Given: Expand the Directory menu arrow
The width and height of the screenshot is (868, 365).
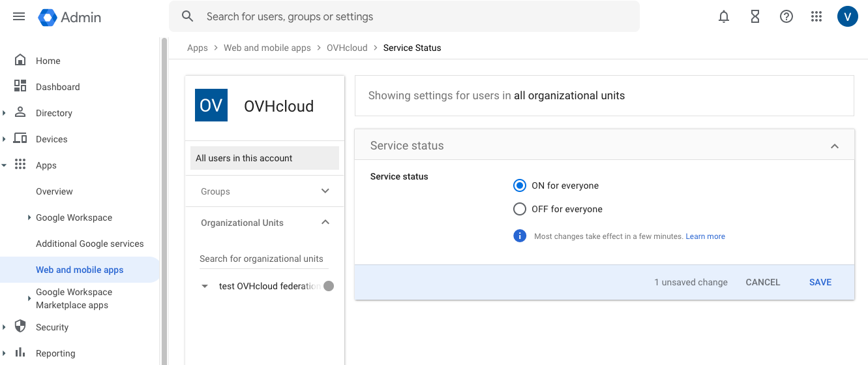Looking at the screenshot, I should [x=5, y=113].
